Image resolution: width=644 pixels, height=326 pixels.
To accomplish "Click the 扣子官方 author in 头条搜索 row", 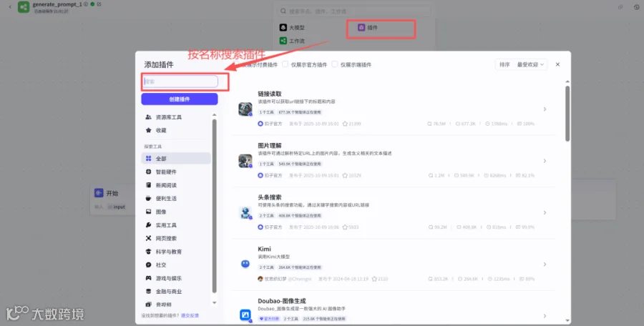I will [273, 227].
